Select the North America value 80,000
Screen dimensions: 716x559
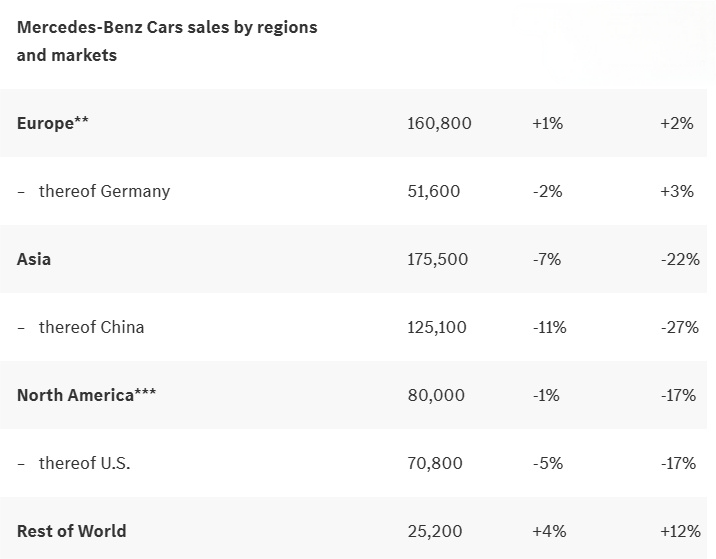436,395
